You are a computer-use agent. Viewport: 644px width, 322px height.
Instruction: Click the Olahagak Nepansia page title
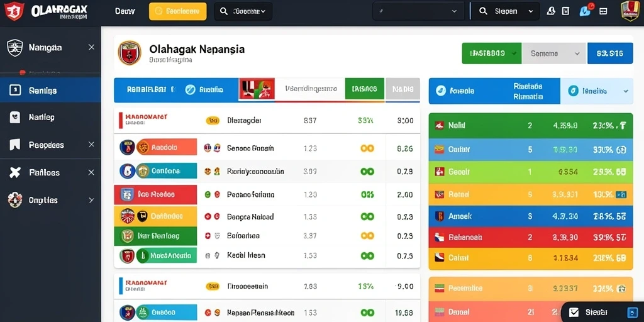(x=197, y=49)
